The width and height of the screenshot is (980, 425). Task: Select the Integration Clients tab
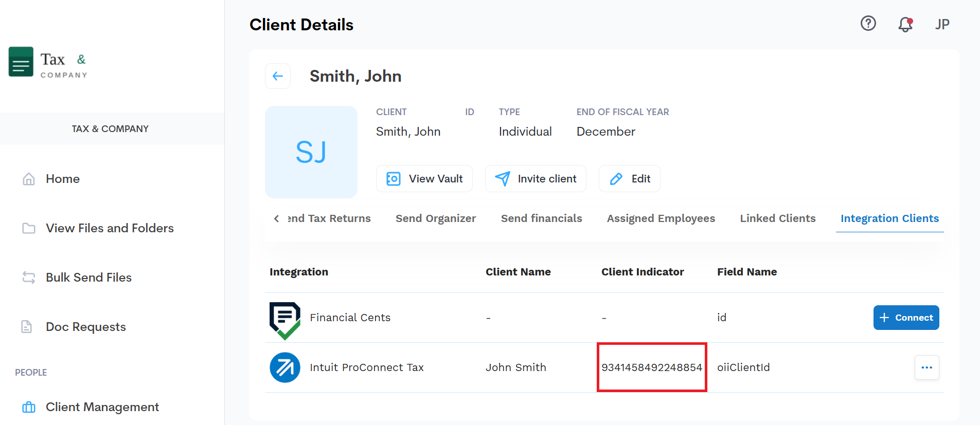coord(890,218)
